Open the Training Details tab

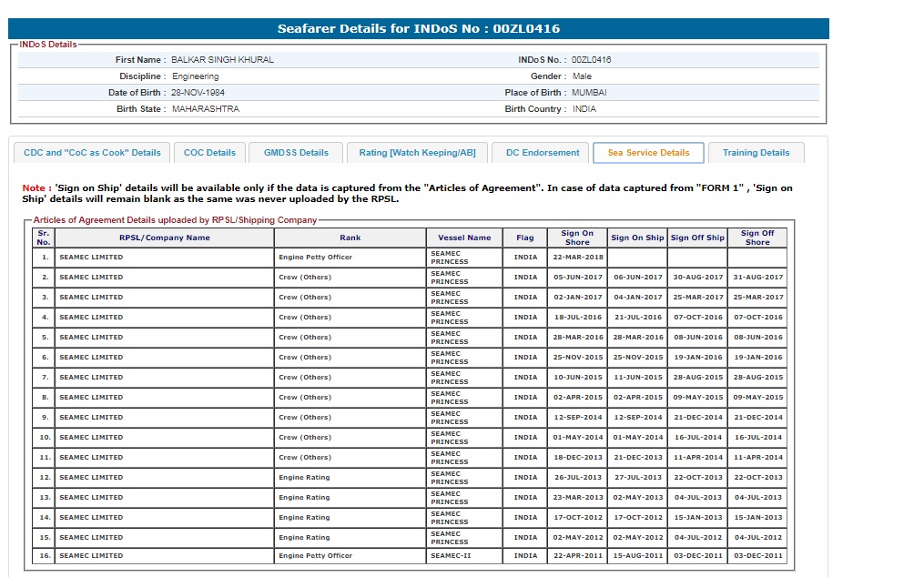756,153
